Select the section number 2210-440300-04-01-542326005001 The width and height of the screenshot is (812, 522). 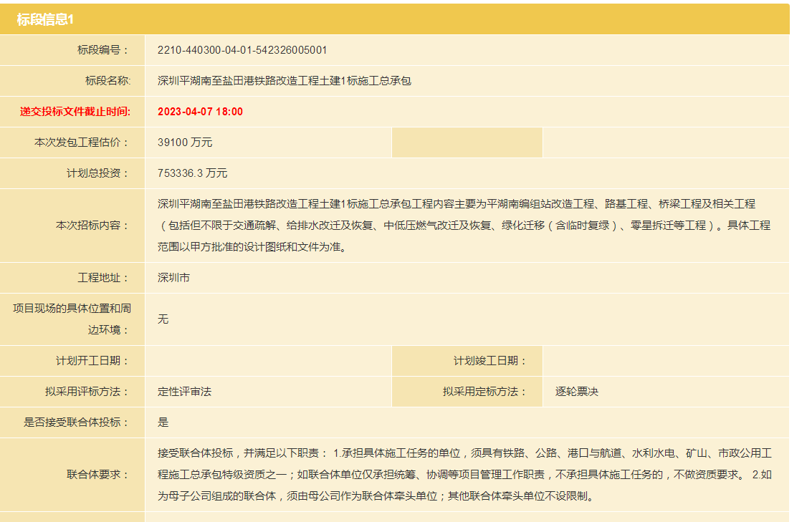[242, 50]
